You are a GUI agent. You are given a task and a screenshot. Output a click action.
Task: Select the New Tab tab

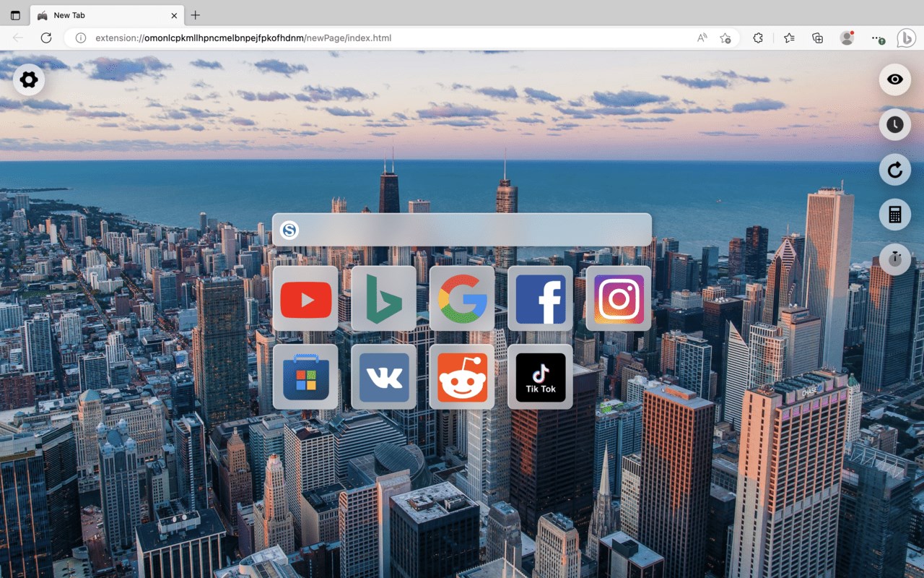click(107, 15)
